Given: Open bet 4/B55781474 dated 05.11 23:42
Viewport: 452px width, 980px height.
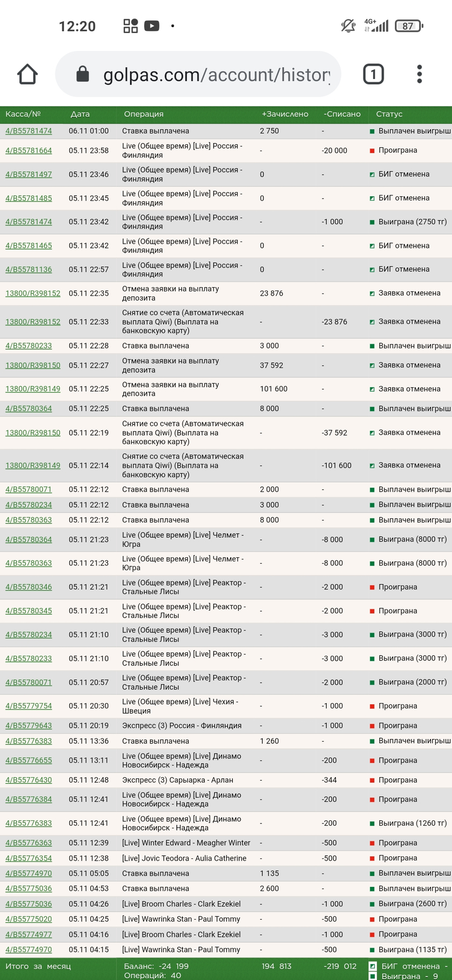Looking at the screenshot, I should tap(28, 222).
